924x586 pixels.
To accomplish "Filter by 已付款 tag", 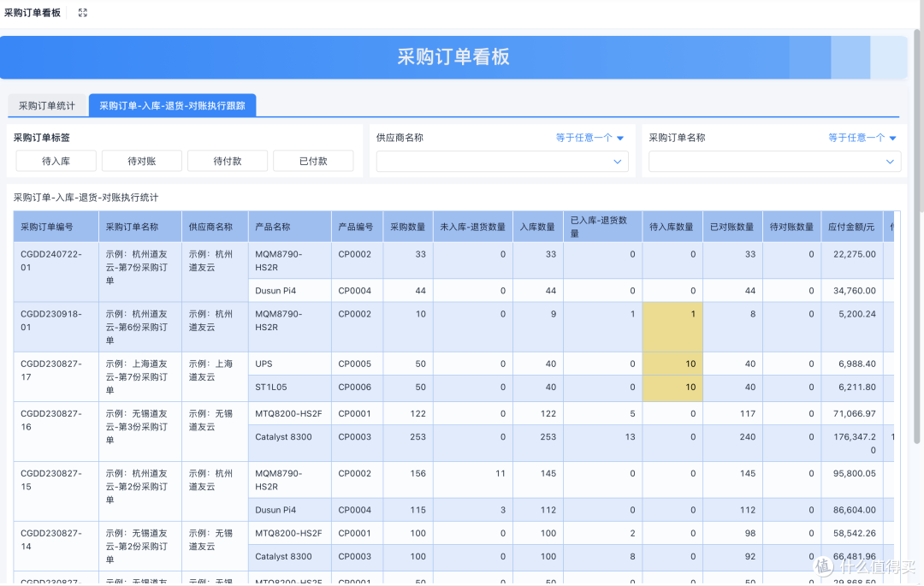I will tap(313, 161).
